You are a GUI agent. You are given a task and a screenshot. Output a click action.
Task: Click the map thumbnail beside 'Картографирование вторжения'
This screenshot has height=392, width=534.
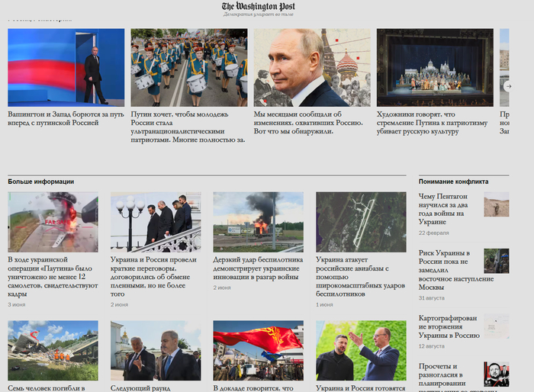(x=497, y=326)
